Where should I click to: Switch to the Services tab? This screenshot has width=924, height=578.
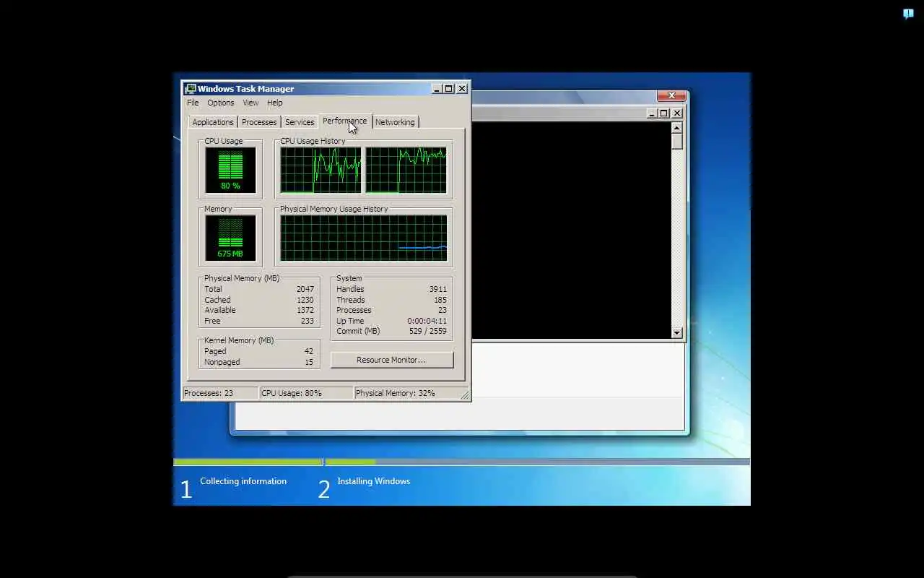[x=300, y=122]
